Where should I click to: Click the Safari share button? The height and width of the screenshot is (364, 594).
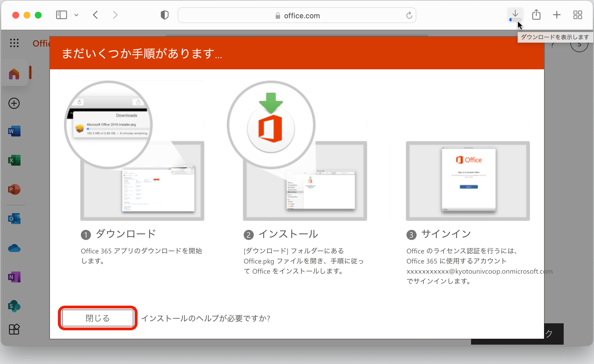coord(536,15)
